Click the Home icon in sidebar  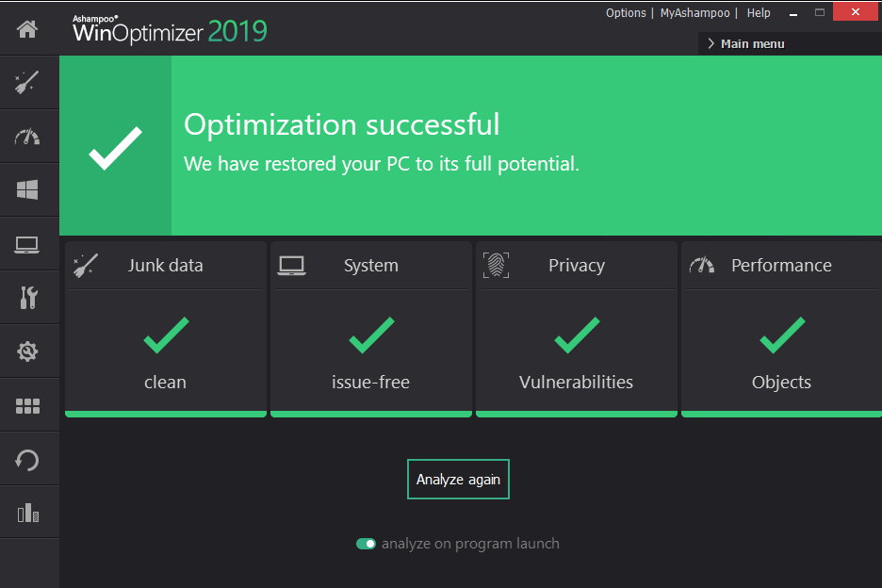click(27, 28)
